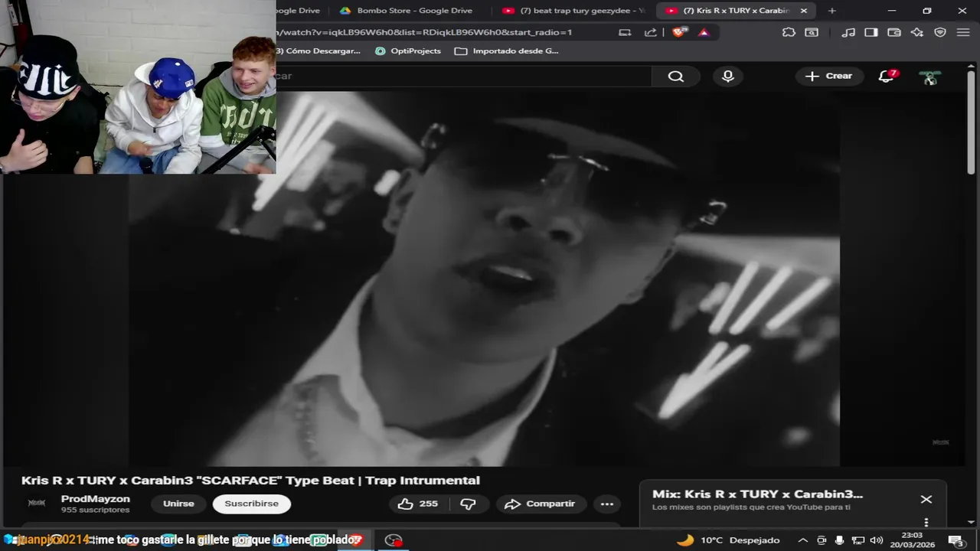The image size is (980, 551).
Task: Open the extensions puzzle icon
Action: pos(789,32)
